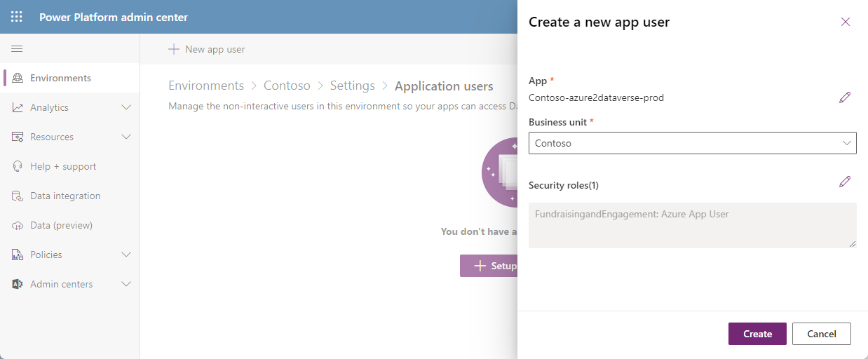Collapse the navigation hamburger menu
The height and width of the screenshot is (359, 868).
(x=17, y=49)
